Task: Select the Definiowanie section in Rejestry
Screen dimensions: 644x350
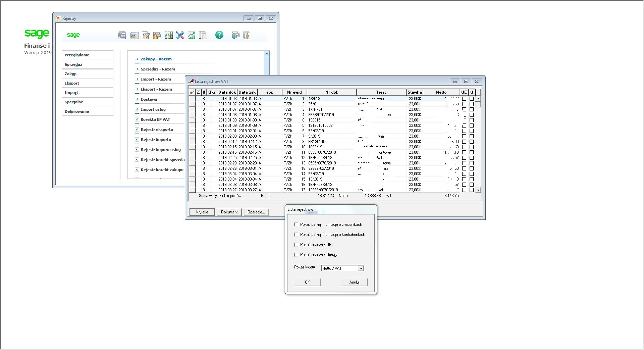Action: [88, 111]
